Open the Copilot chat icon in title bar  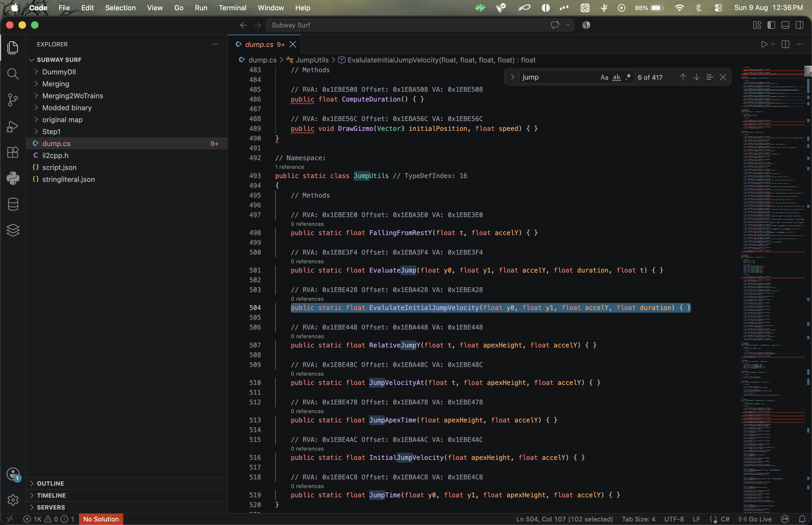pos(555,25)
